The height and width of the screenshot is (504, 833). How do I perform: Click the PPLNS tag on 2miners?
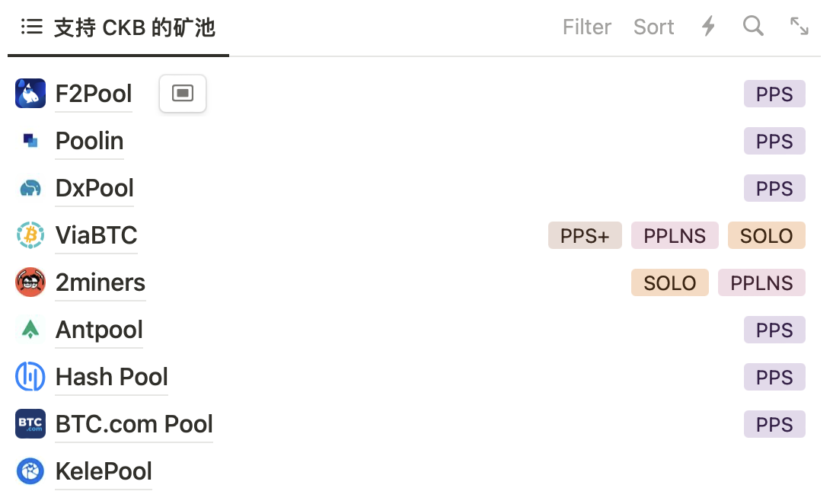[761, 283]
